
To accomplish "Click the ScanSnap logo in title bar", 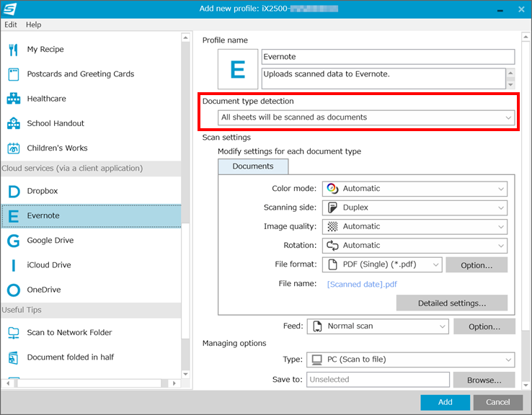I will click(x=9, y=9).
